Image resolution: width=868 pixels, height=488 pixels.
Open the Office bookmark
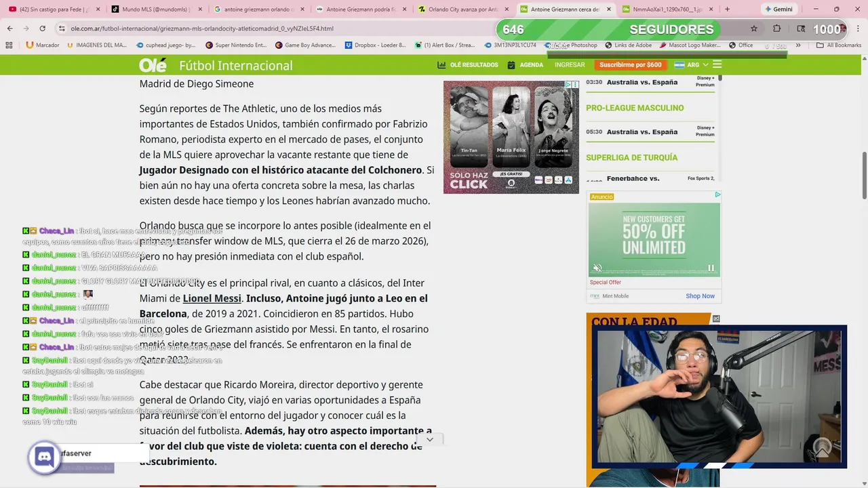tap(741, 45)
